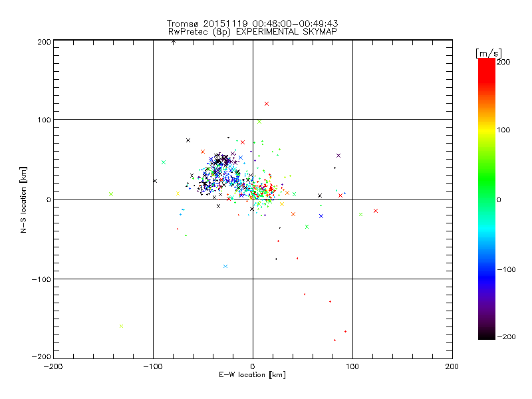The height and width of the screenshot is (399, 532).
Task: Select the colorbar's '100' label in the yellow region
Action: click(x=503, y=130)
